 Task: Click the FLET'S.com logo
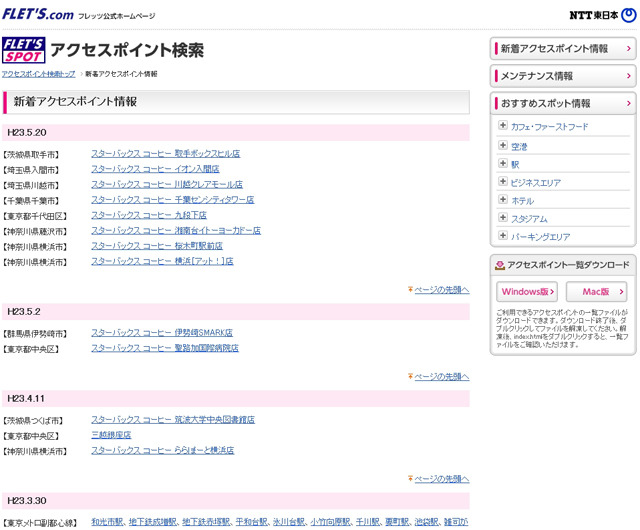pos(38,14)
